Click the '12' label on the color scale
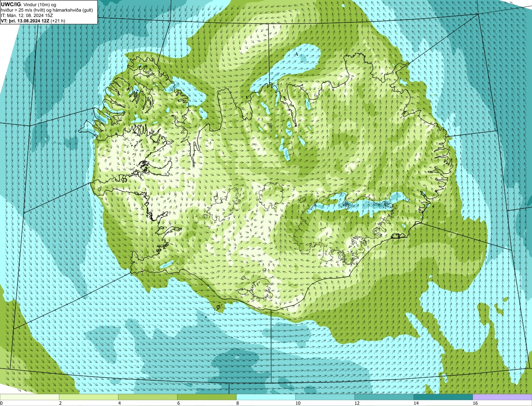This screenshot has width=532, height=406. click(x=357, y=403)
